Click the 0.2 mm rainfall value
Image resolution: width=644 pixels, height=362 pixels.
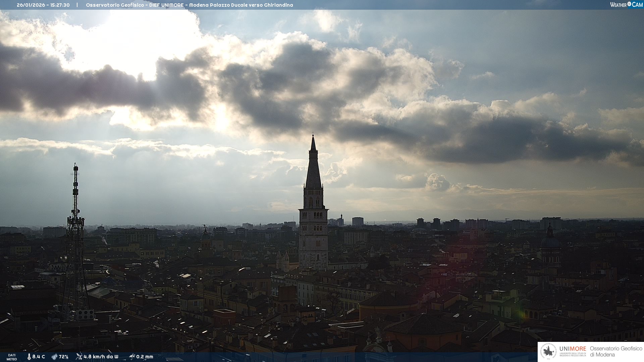tap(145, 357)
